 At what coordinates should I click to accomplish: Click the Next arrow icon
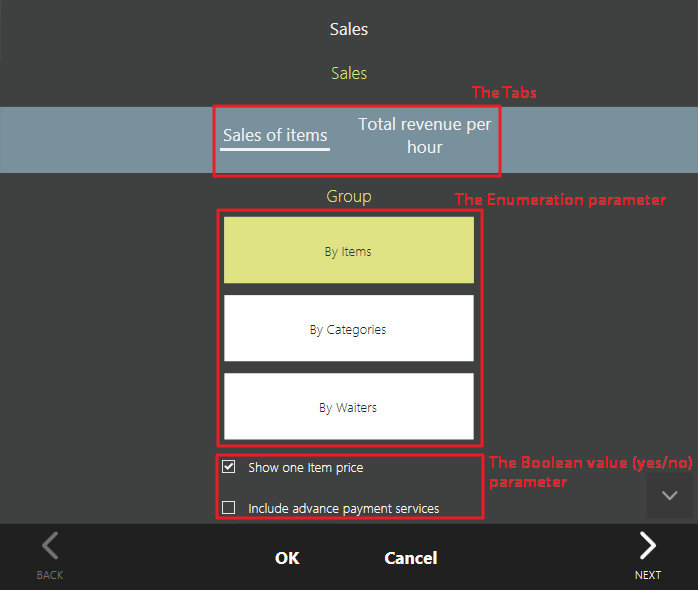click(648, 546)
